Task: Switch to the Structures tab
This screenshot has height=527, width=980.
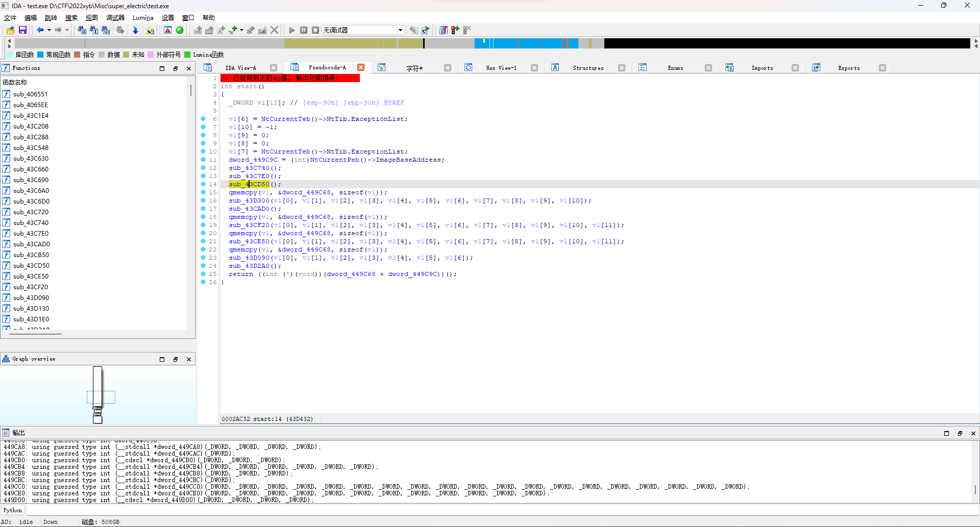Action: point(588,68)
